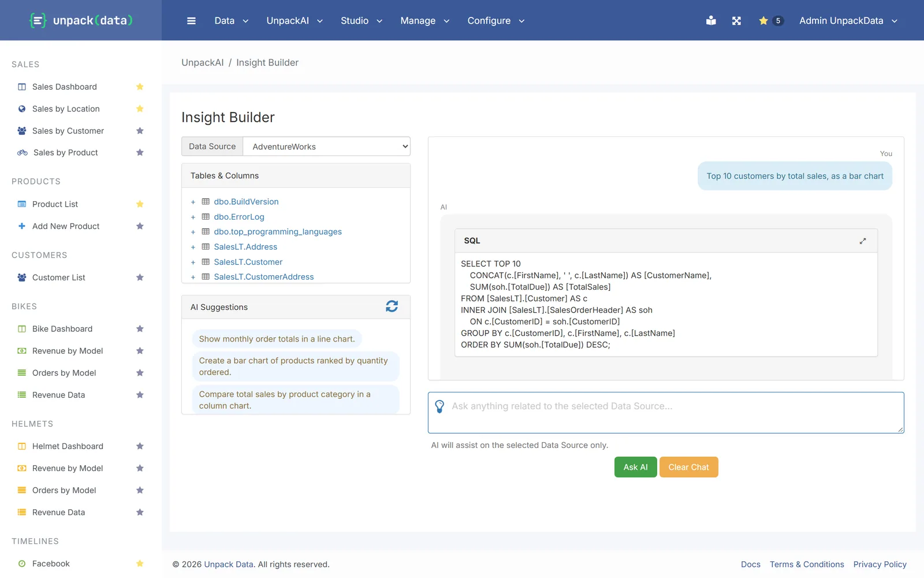Select the monthly order totals suggestion

(277, 339)
